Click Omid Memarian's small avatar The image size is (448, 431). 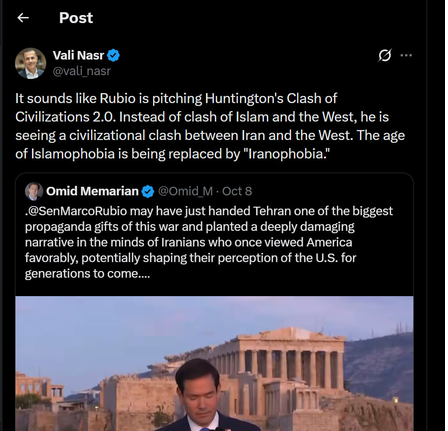pyautogui.click(x=34, y=191)
